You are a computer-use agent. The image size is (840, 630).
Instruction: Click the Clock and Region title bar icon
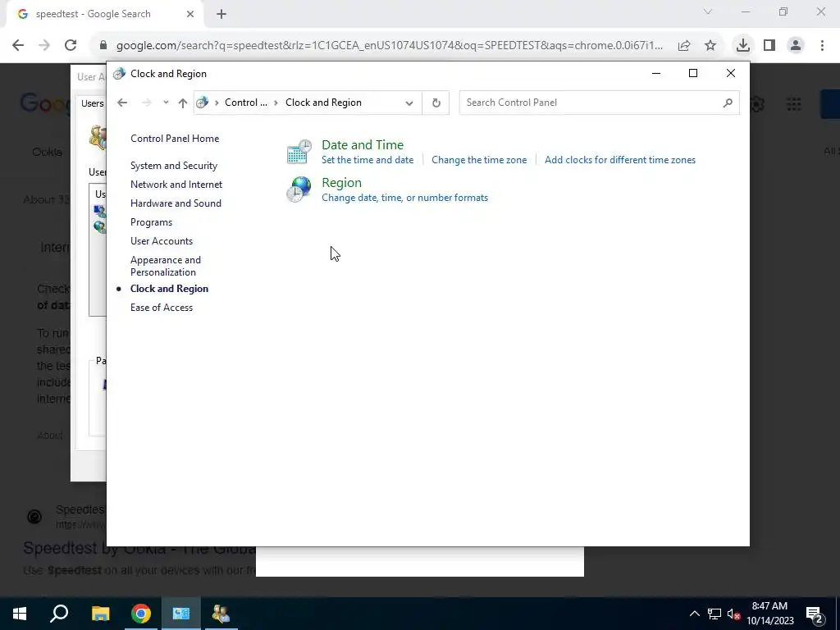pos(120,73)
